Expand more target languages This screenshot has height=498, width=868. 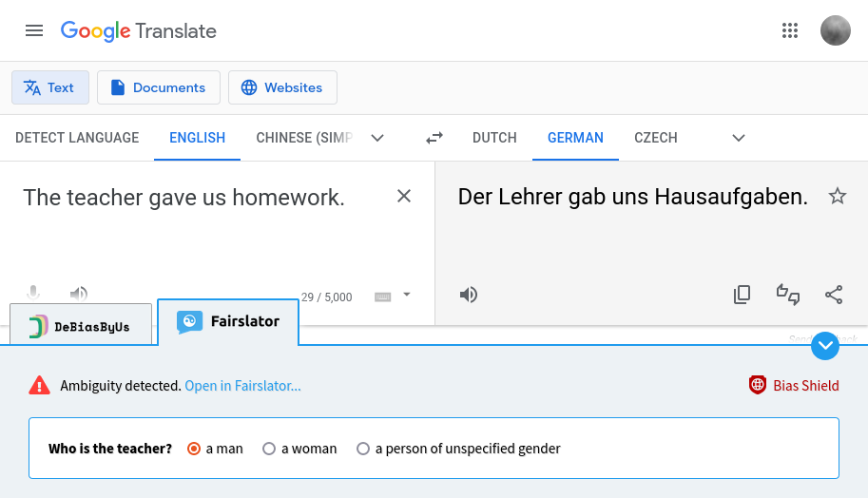[x=739, y=138]
